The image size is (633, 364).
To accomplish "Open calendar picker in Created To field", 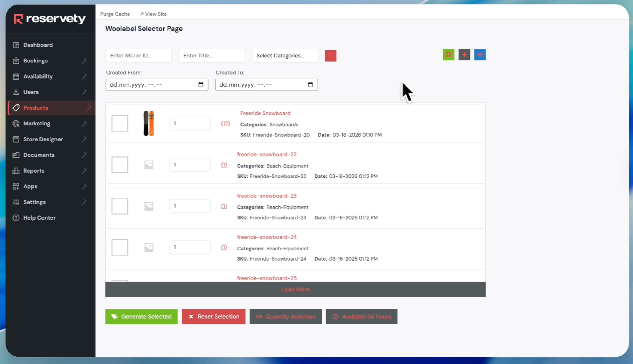I will click(310, 84).
